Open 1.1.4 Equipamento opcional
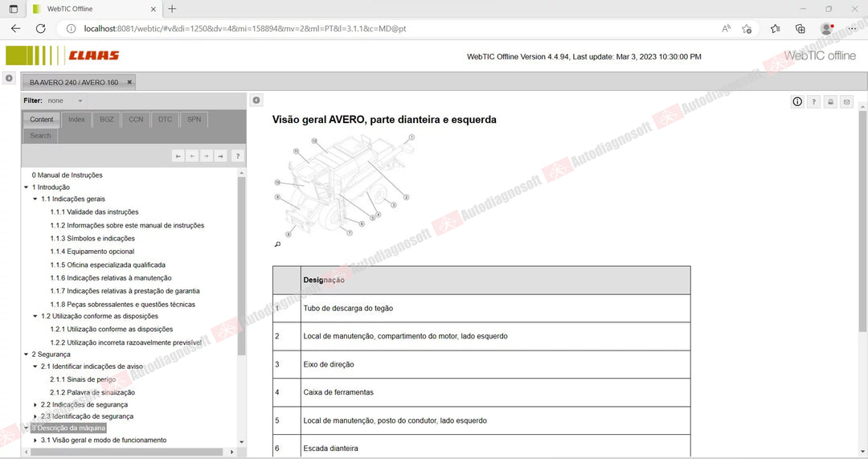 [92, 252]
